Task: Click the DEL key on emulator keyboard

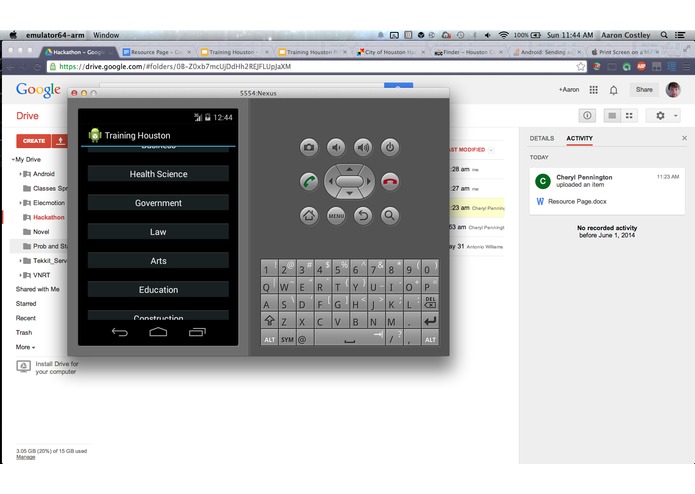Action: coord(430,303)
